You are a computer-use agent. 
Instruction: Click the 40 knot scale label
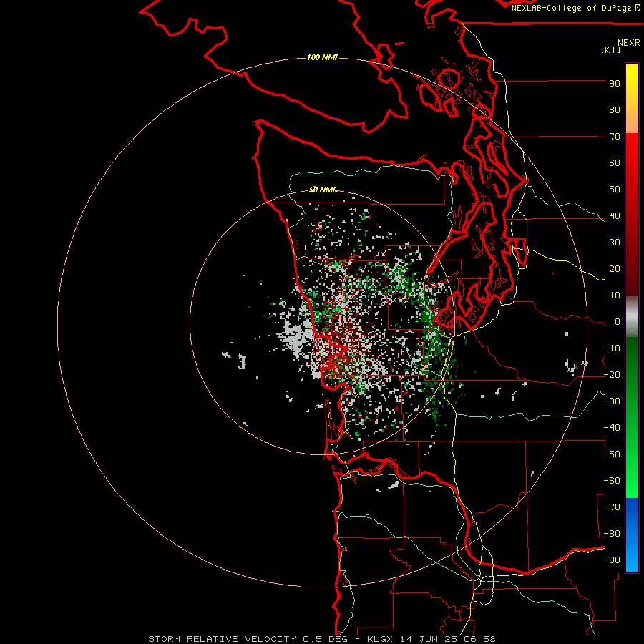pyautogui.click(x=615, y=216)
